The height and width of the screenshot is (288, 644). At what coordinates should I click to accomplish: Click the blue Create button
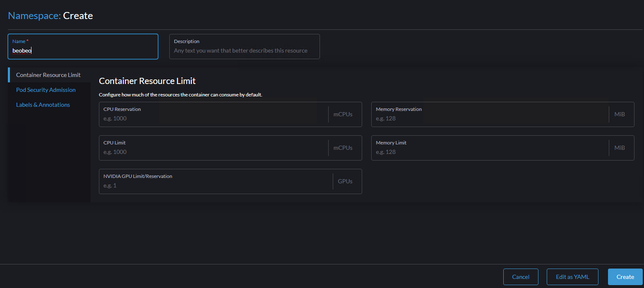[x=625, y=277]
